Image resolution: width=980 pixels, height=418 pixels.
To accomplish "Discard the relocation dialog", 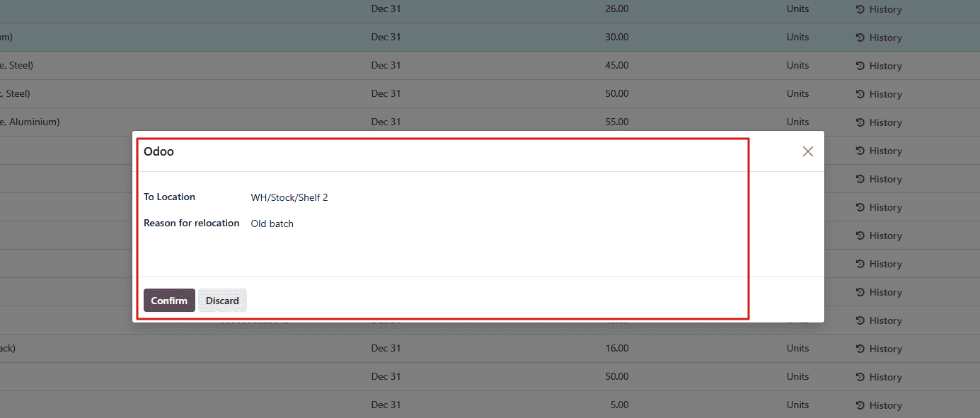I will (222, 300).
